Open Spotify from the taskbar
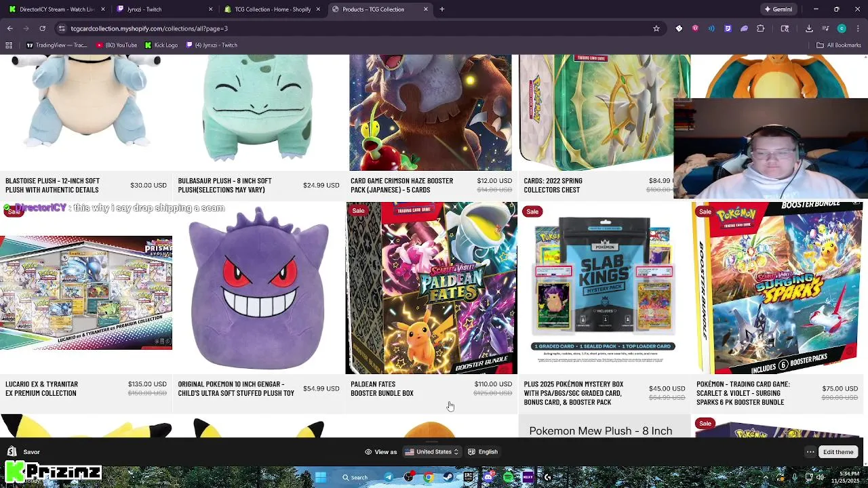Image resolution: width=868 pixels, height=488 pixels. (x=508, y=477)
